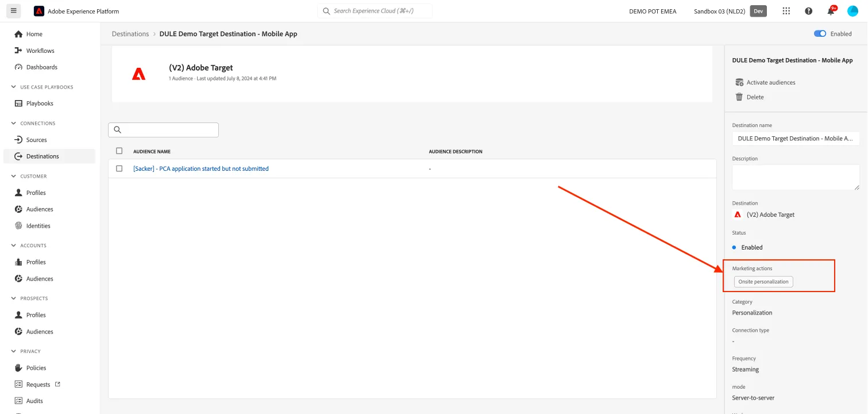
Task: Click the Accounts Audiences icon
Action: (18, 279)
